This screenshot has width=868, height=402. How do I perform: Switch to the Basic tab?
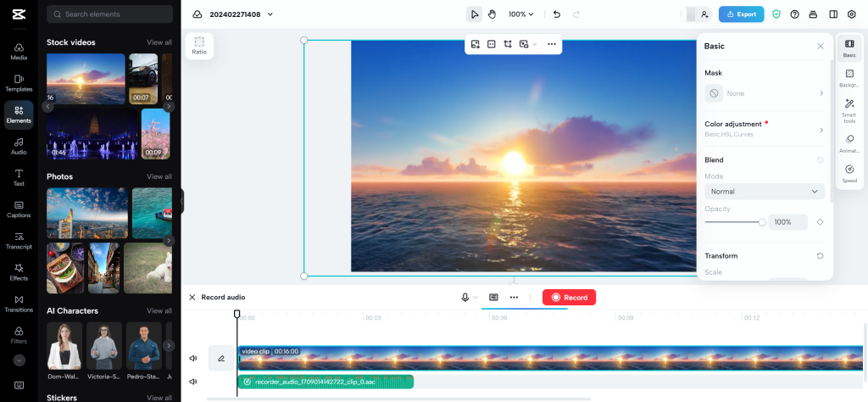click(849, 48)
